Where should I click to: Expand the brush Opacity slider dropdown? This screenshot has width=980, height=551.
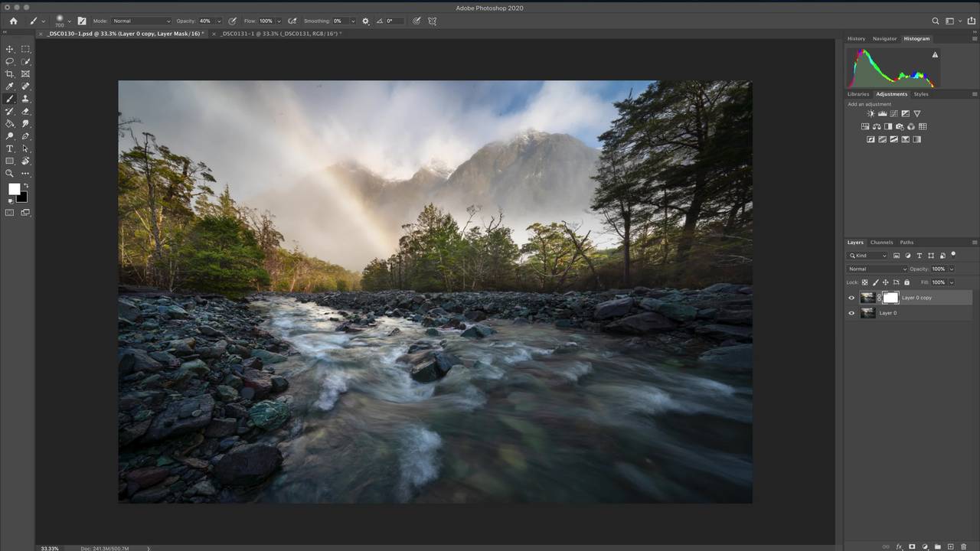coord(218,21)
